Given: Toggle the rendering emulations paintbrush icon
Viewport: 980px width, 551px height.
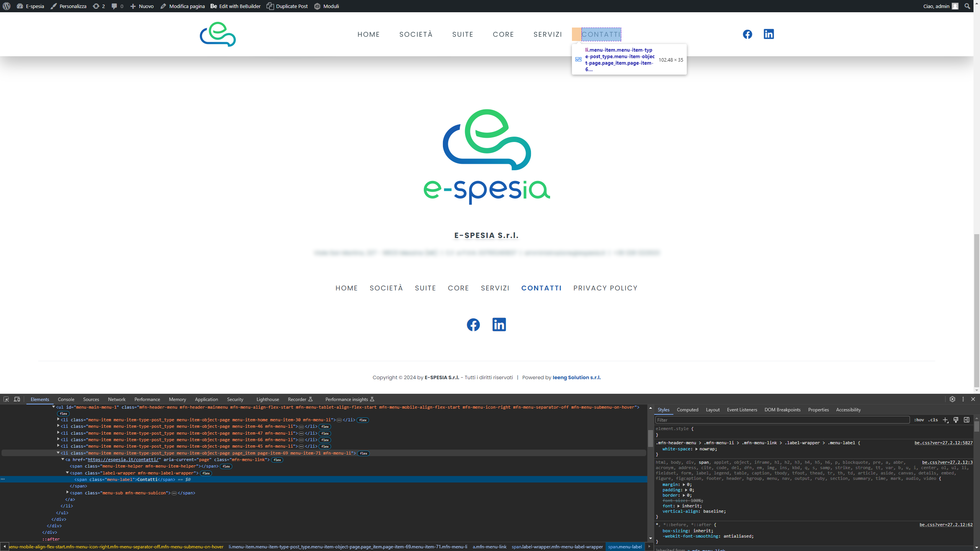Looking at the screenshot, I should coord(956,420).
